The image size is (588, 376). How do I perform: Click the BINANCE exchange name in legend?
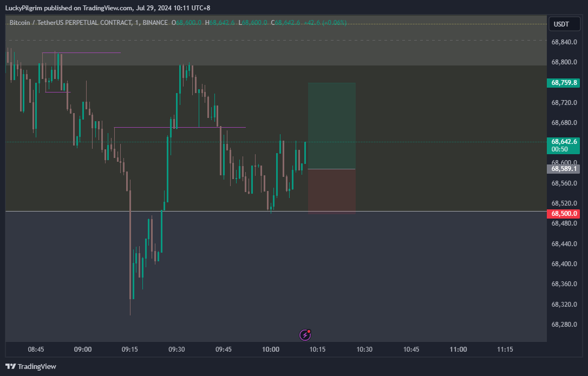[155, 23]
